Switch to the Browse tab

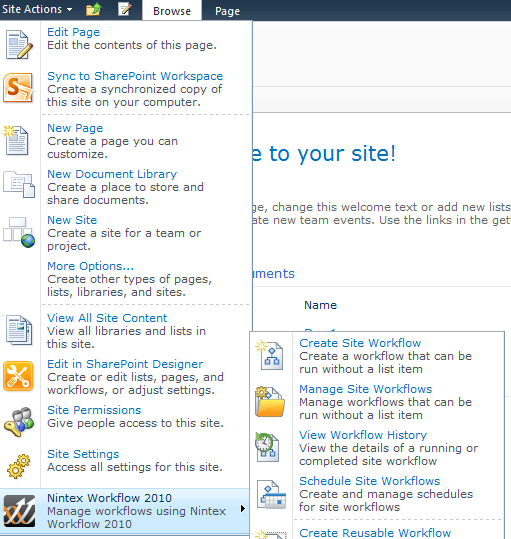[172, 11]
